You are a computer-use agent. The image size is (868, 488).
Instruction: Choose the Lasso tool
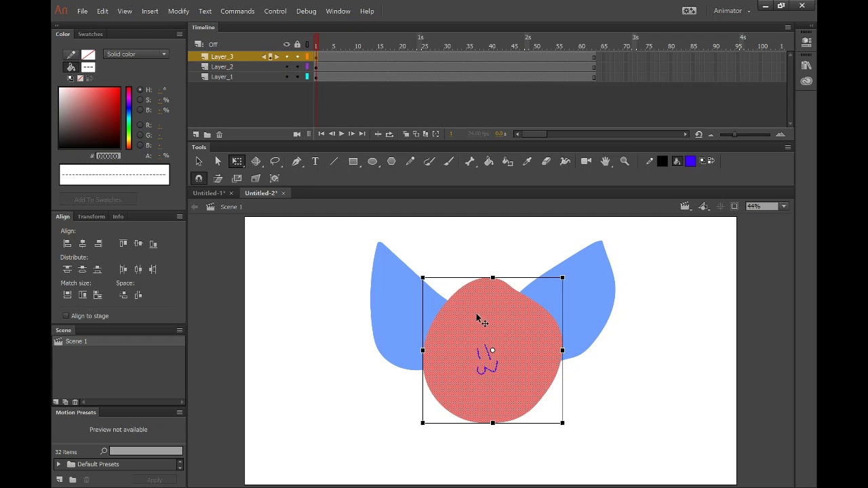(275, 161)
